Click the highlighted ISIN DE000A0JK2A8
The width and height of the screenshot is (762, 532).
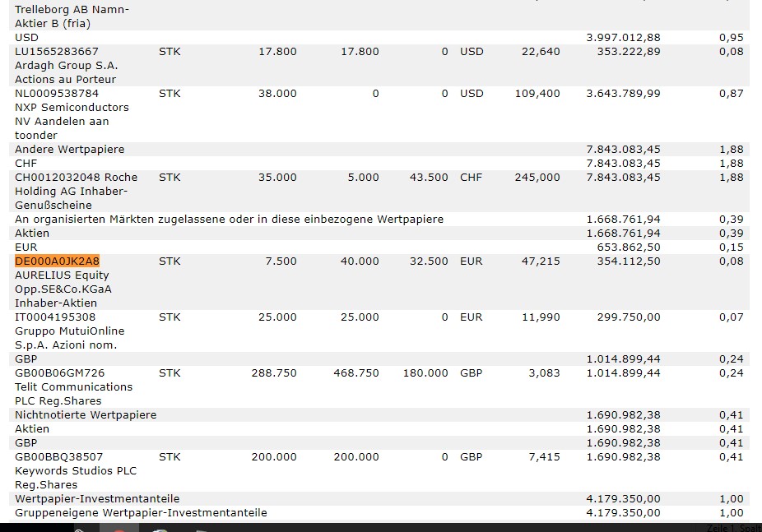(57, 261)
